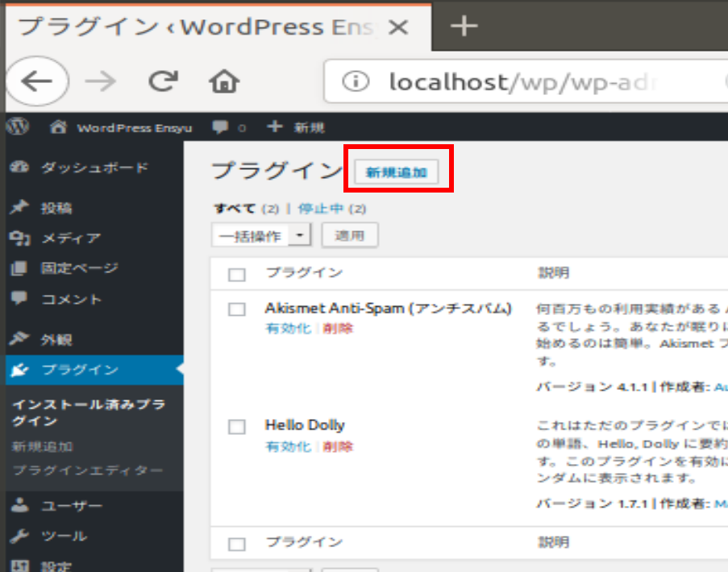Open the 新規 plus menu in admin bar
Image resolution: width=728 pixels, height=572 pixels.
296,126
